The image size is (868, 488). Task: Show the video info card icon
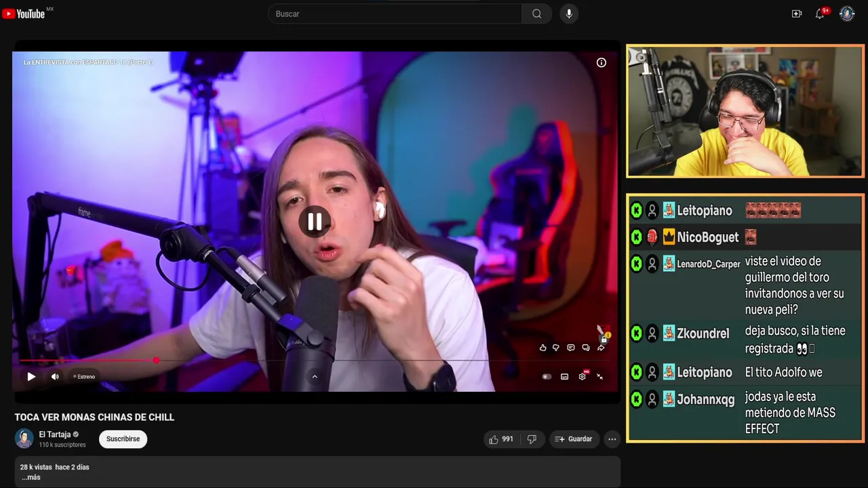pyautogui.click(x=601, y=62)
